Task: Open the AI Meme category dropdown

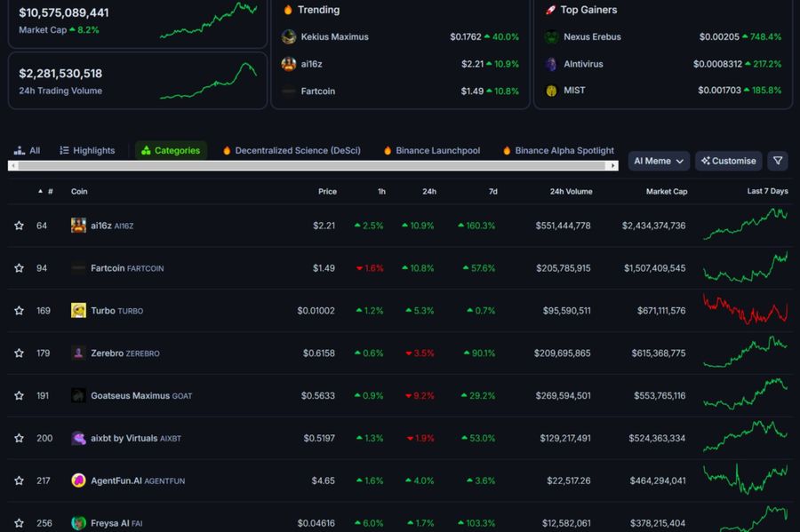Action: coord(659,161)
